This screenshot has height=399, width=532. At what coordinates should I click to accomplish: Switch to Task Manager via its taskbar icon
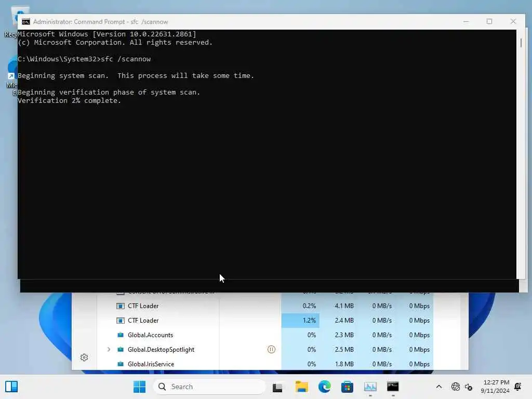370,387
